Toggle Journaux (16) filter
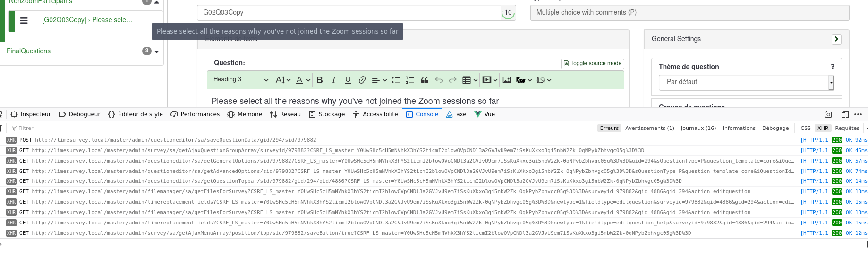 698,128
